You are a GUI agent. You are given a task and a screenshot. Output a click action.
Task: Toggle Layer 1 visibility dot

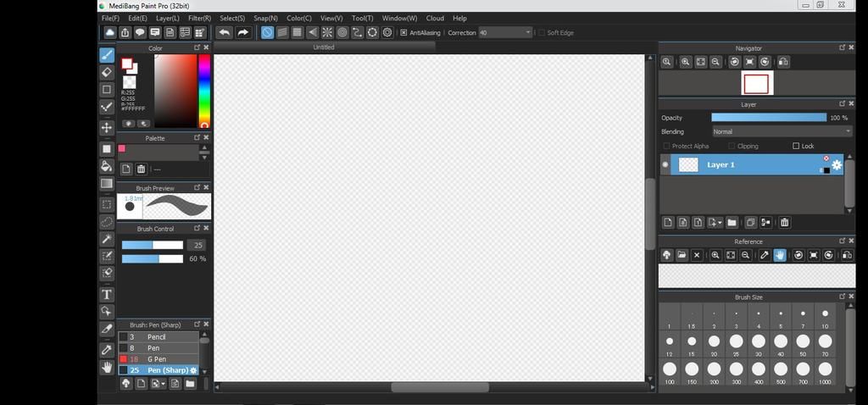coord(665,165)
